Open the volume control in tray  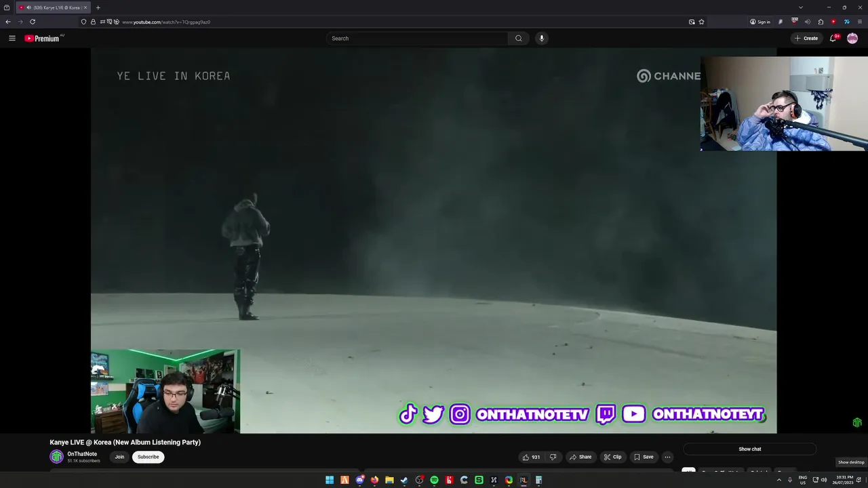824,480
